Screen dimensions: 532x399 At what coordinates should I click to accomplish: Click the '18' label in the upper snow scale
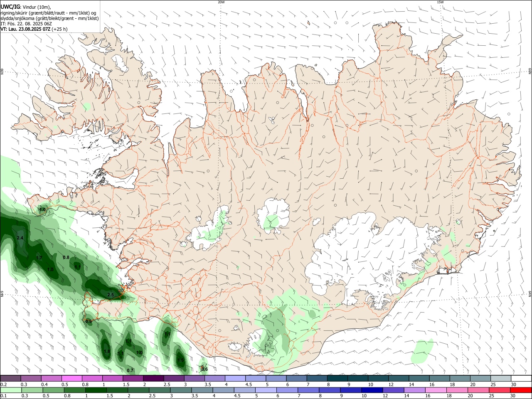pos(452,384)
